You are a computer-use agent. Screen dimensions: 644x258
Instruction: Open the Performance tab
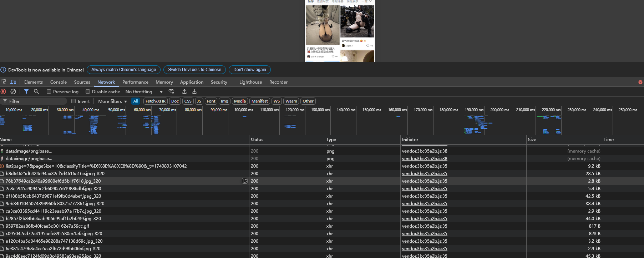(x=135, y=82)
